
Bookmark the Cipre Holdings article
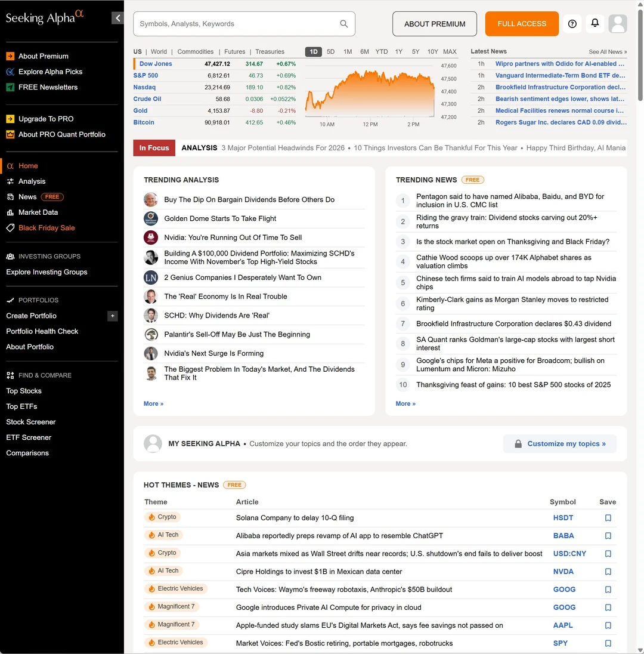click(608, 572)
